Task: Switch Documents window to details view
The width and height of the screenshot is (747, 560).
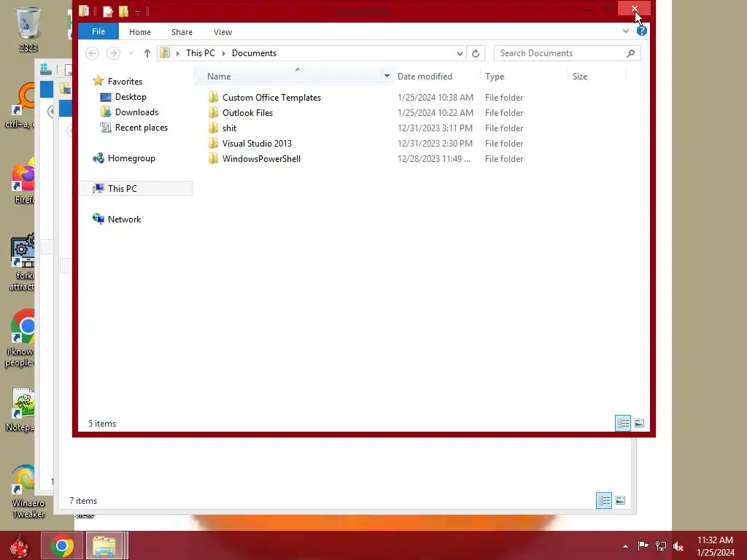Action: click(623, 424)
